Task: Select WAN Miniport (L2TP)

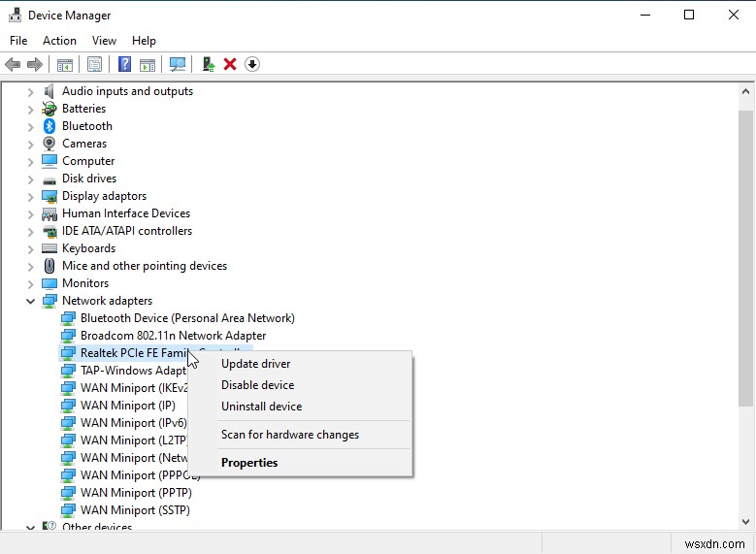Action: [134, 440]
